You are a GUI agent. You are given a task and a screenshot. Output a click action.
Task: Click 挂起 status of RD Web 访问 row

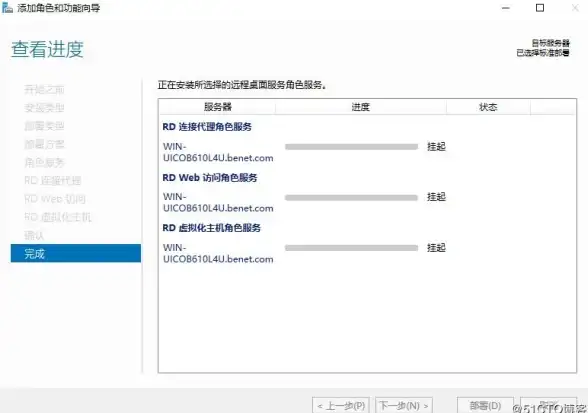436,197
